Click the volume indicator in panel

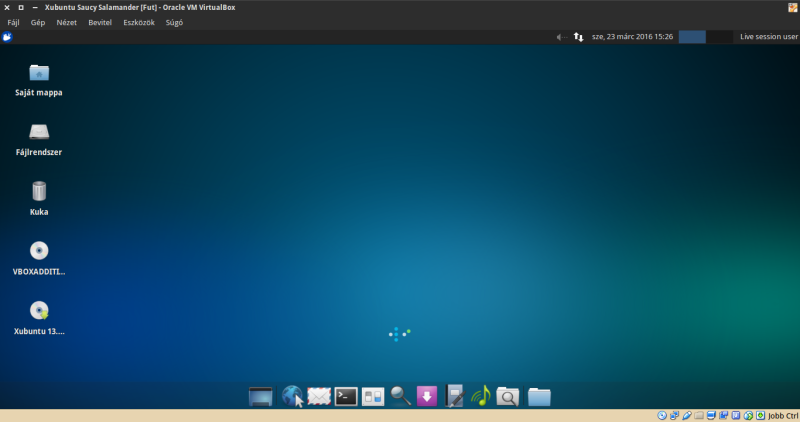coord(561,37)
